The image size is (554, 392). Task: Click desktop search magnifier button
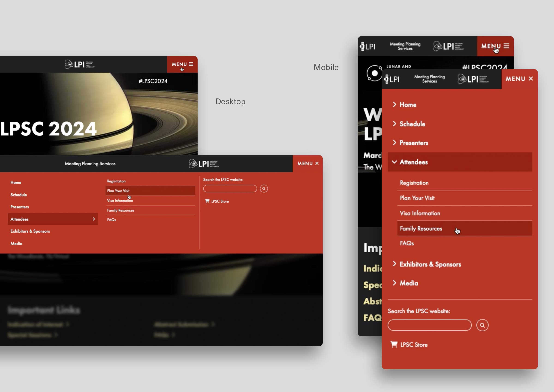264,189
